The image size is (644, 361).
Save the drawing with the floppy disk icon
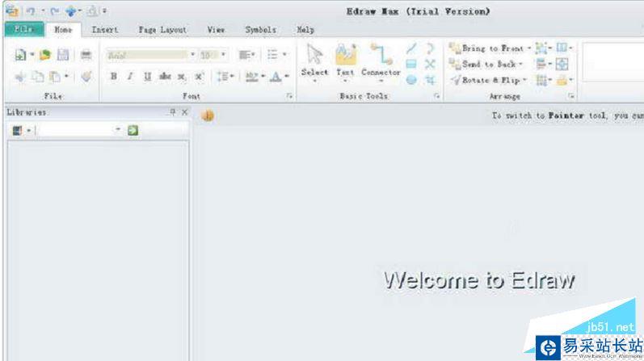pyautogui.click(x=63, y=55)
